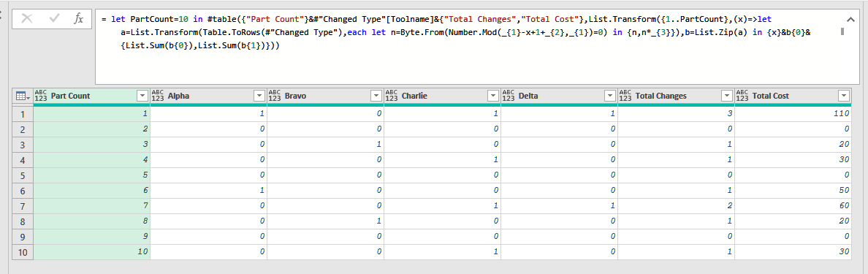Viewport: 868px width, 274px height.
Task: Change data type icon of Total Changes column
Action: [625, 96]
